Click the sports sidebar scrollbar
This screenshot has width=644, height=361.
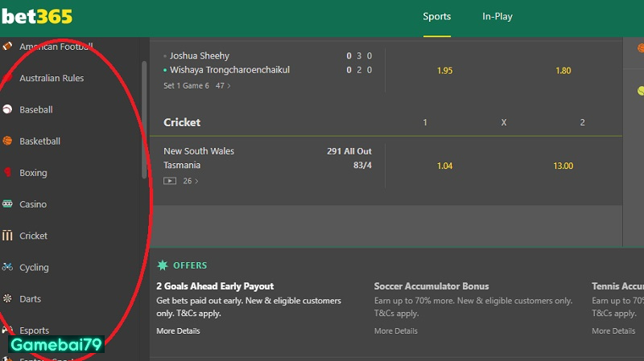pos(145,121)
